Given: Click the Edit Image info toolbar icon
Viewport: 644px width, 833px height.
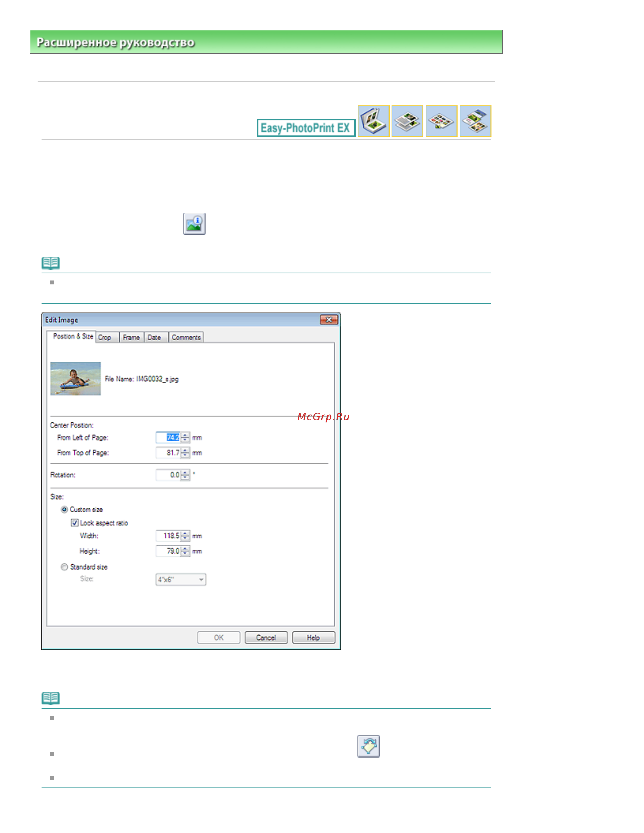Looking at the screenshot, I should click(194, 223).
